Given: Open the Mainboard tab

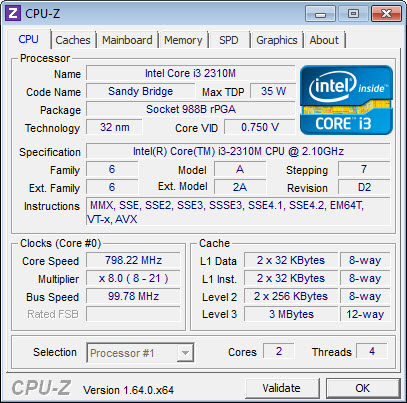Looking at the screenshot, I should click(127, 40).
